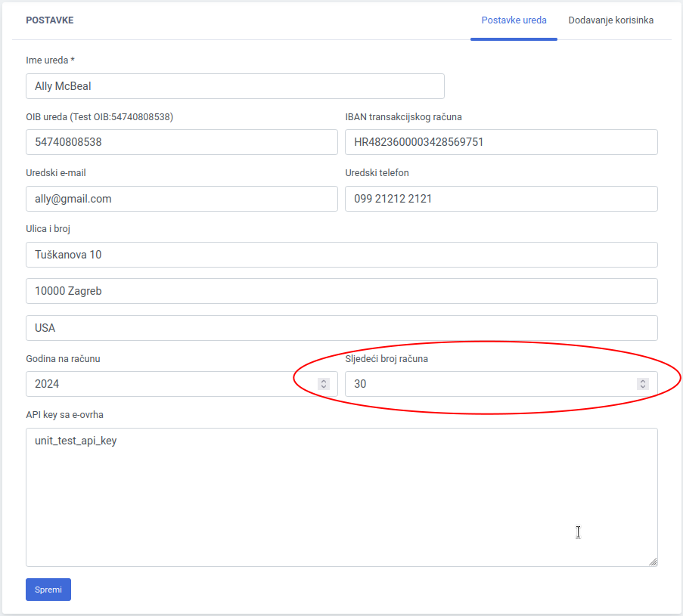Click the API key sa e-ovrha label

pyautogui.click(x=70, y=415)
